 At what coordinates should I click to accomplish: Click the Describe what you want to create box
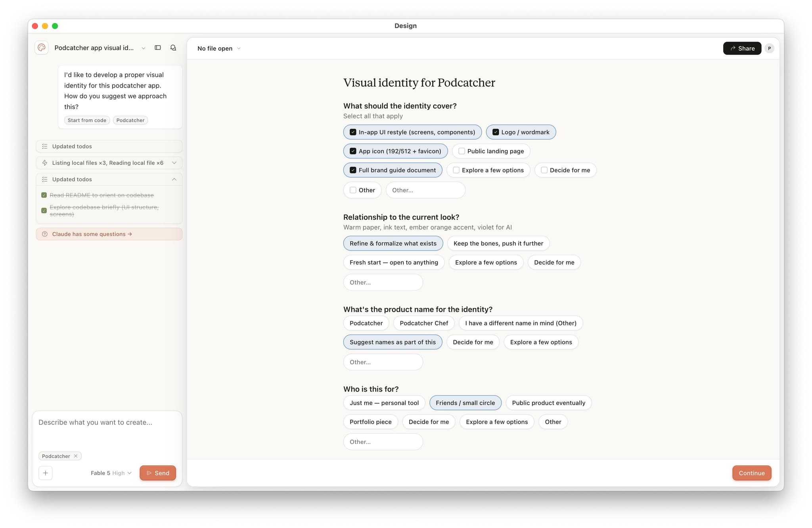pyautogui.click(x=107, y=430)
